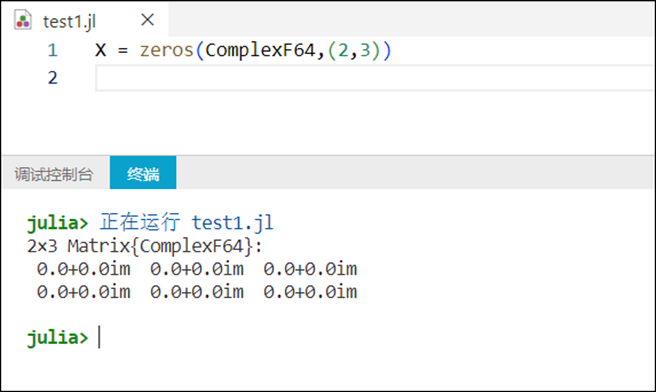Image resolution: width=656 pixels, height=392 pixels.
Task: Click first 0.0+0.0im in first matrix row
Action: click(x=84, y=269)
